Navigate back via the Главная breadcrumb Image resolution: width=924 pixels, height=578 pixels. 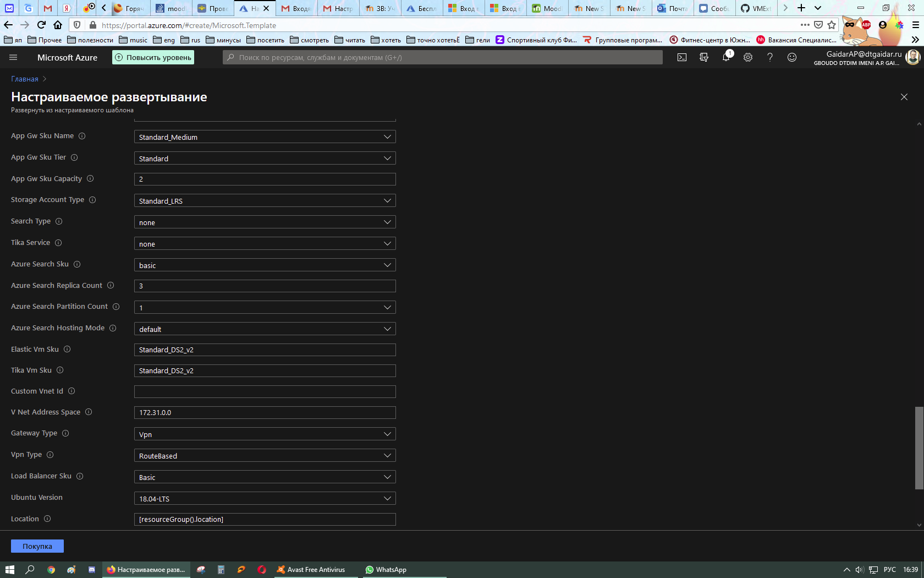click(25, 79)
